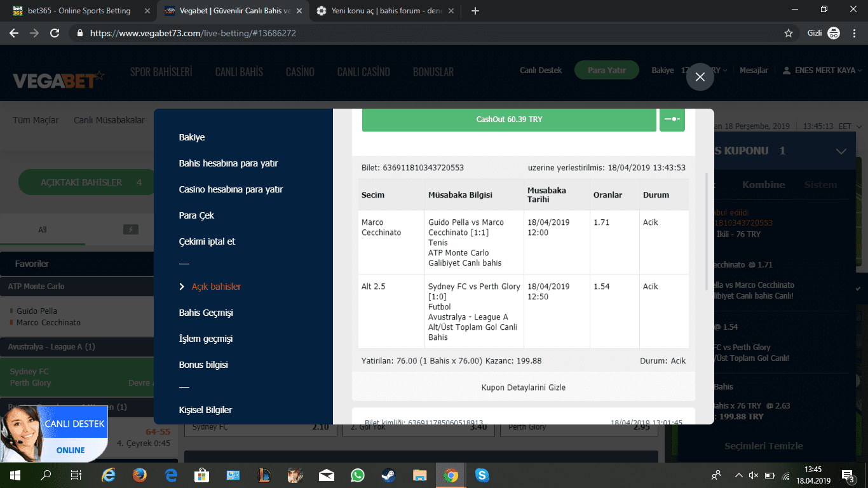View site info via padlock icon
This screenshot has width=868, height=488.
click(x=80, y=33)
